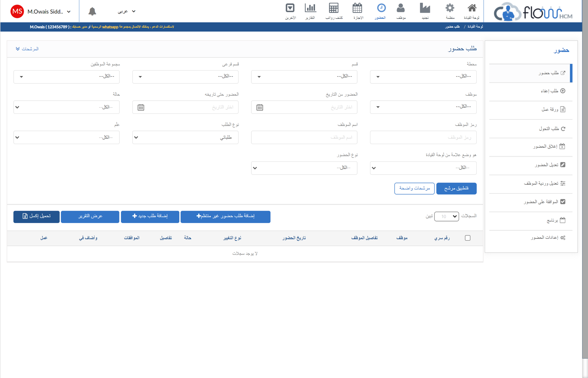
Task: Collapse the filters (المرشحات) panel
Action: (27, 49)
